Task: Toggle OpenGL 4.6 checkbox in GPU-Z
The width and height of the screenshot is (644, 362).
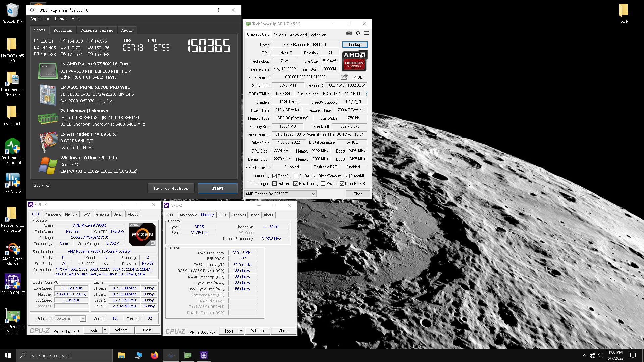Action: pos(342,184)
